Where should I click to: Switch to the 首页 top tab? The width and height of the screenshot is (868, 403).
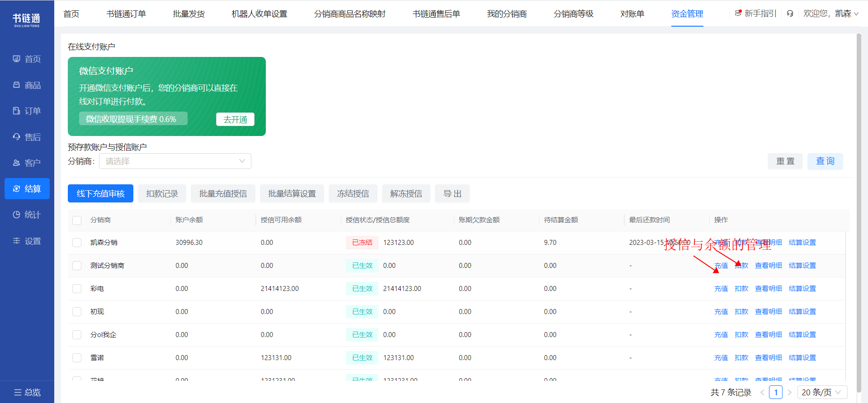pos(71,14)
